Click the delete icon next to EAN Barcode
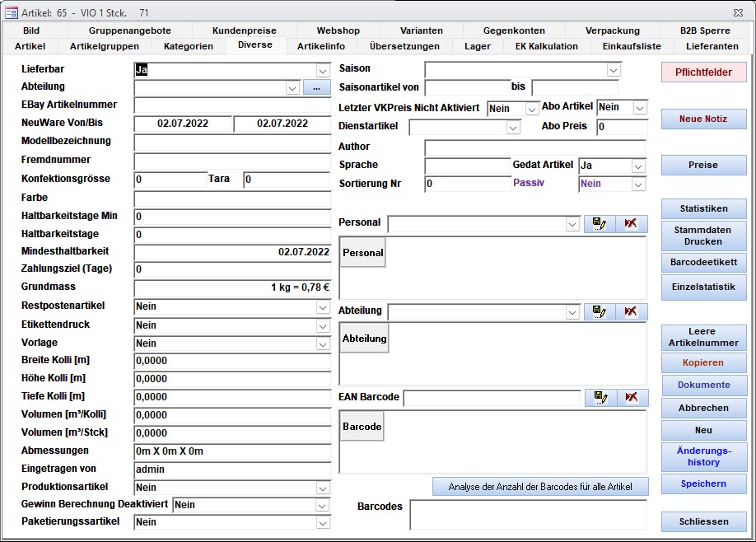 pyautogui.click(x=631, y=398)
